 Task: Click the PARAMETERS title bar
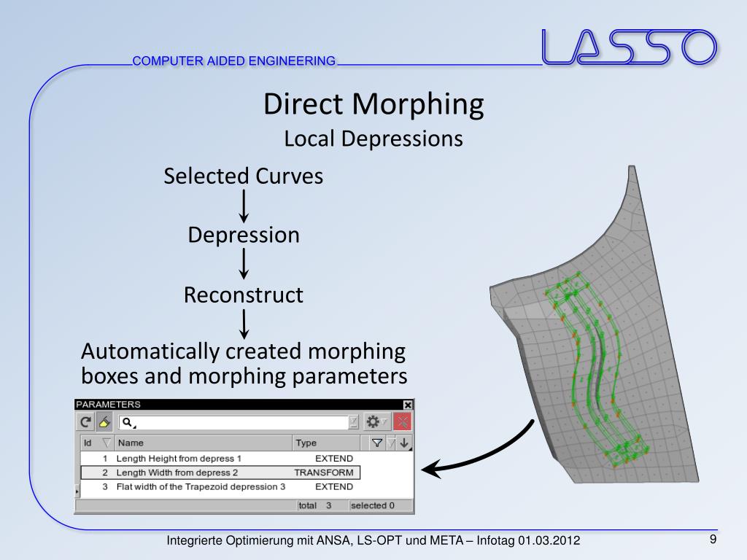(239, 404)
